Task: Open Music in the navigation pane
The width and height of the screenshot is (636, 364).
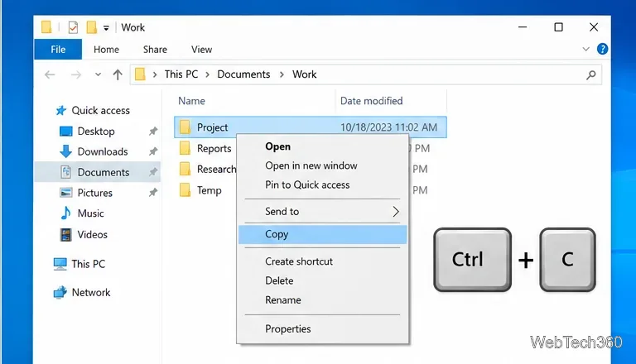Action: (x=90, y=213)
